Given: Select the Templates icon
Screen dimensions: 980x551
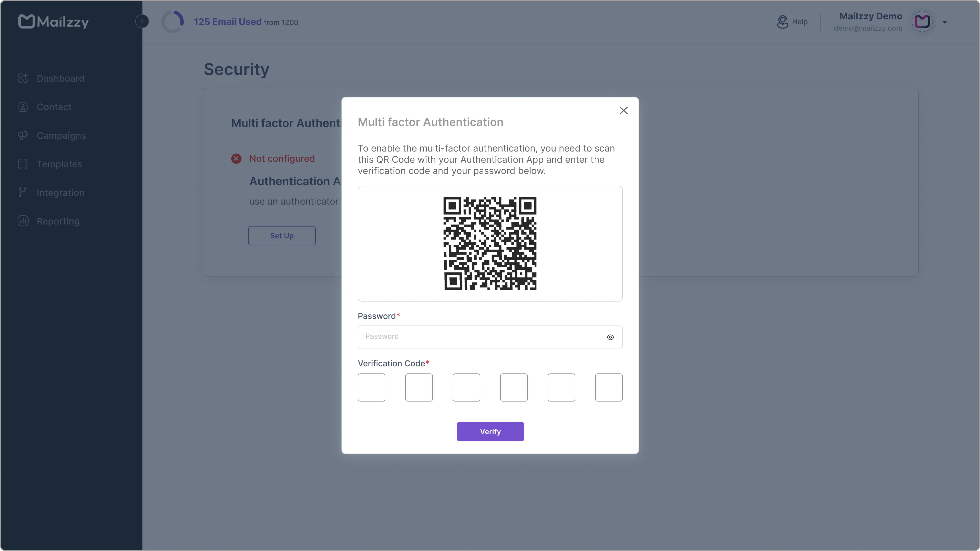Looking at the screenshot, I should point(23,164).
